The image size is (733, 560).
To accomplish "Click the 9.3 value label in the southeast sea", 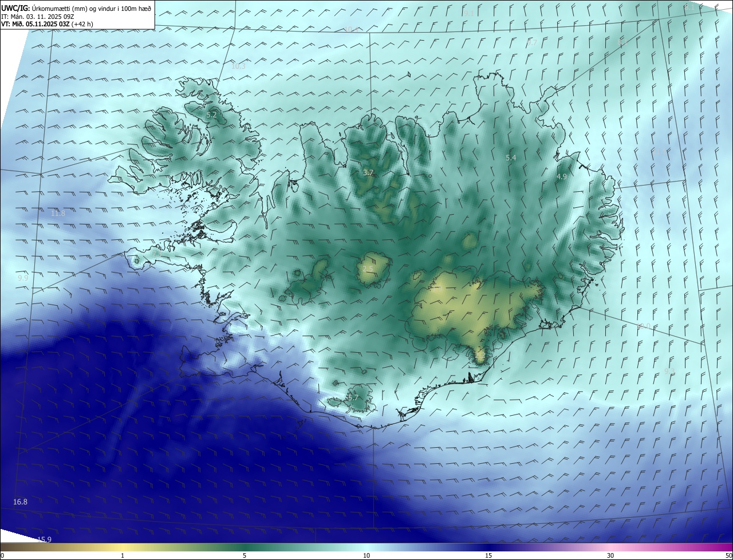I will (669, 372).
